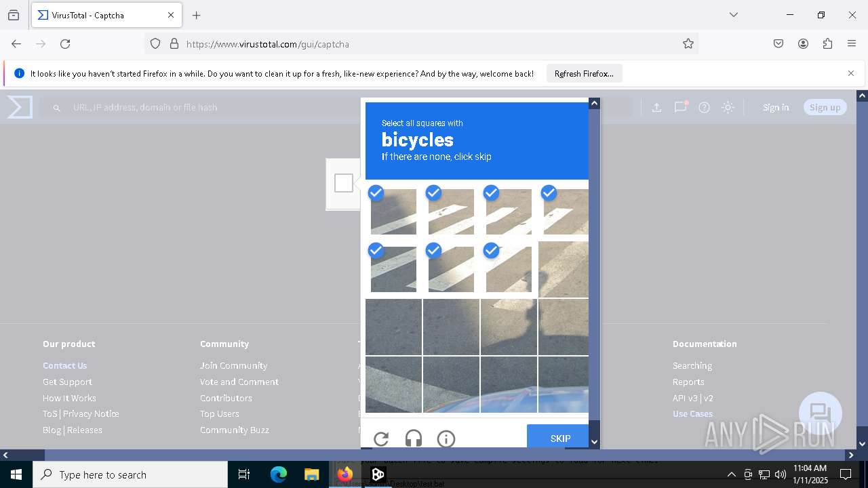Open Firefox application hamburger menu
This screenshot has width=868, height=488.
click(x=852, y=43)
